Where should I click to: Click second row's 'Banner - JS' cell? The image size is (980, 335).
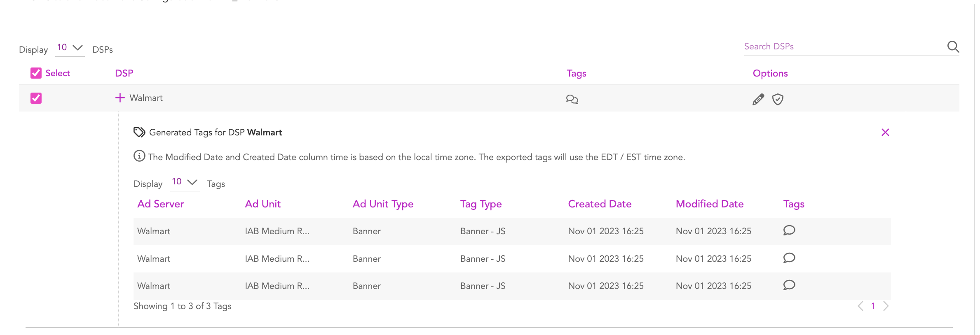tap(483, 259)
